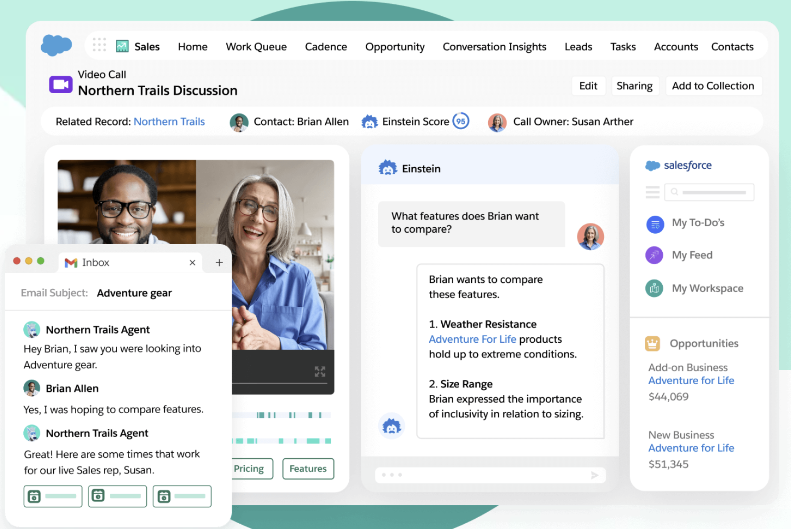The image size is (791, 529).
Task: Click the purple video call icon
Action: [x=61, y=84]
